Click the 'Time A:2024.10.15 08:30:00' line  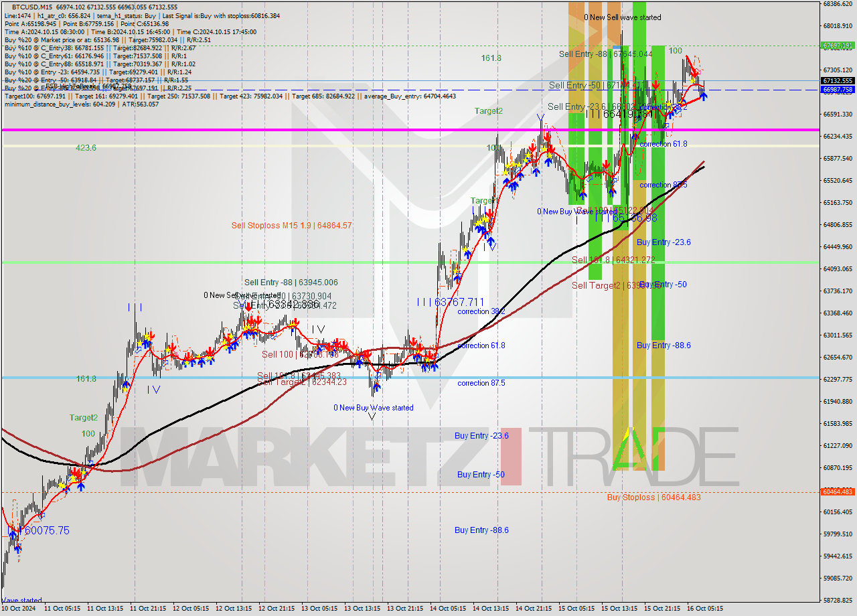pos(131,31)
